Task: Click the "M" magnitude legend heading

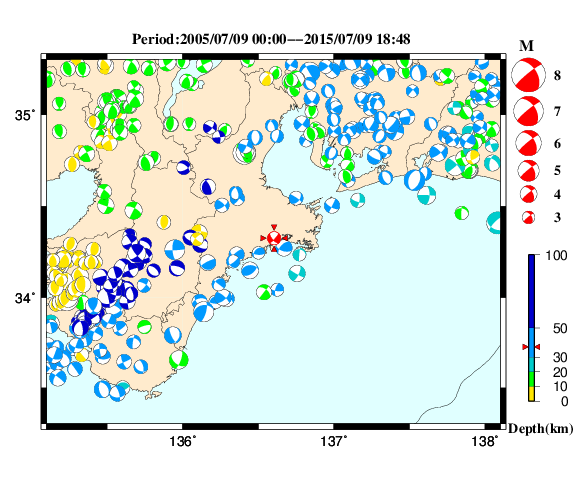Action: pyautogui.click(x=526, y=46)
